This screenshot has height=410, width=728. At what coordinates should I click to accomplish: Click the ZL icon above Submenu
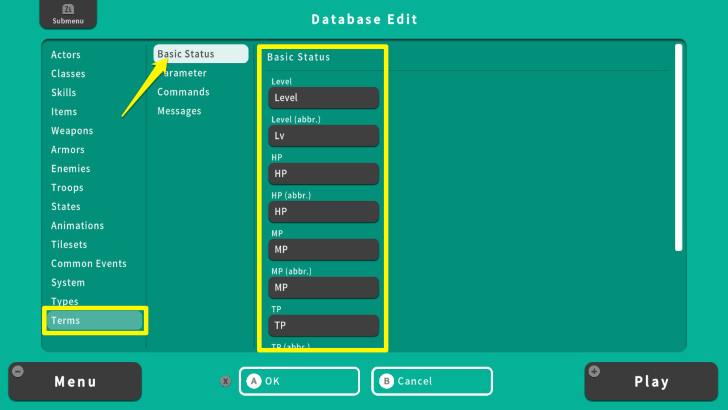[68, 9]
